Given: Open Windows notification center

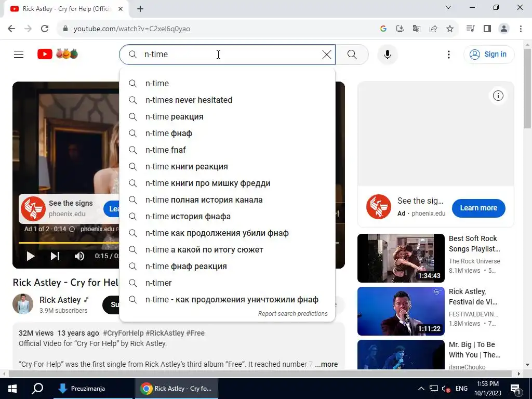Looking at the screenshot, I should [x=515, y=389].
